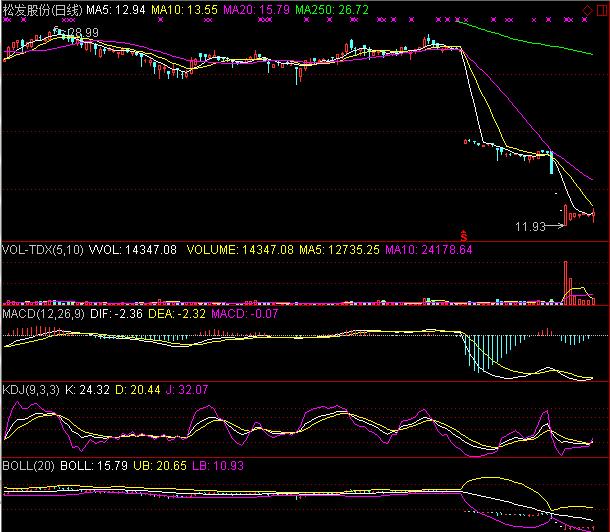Select the BOLL(20) indicator title

28,466
